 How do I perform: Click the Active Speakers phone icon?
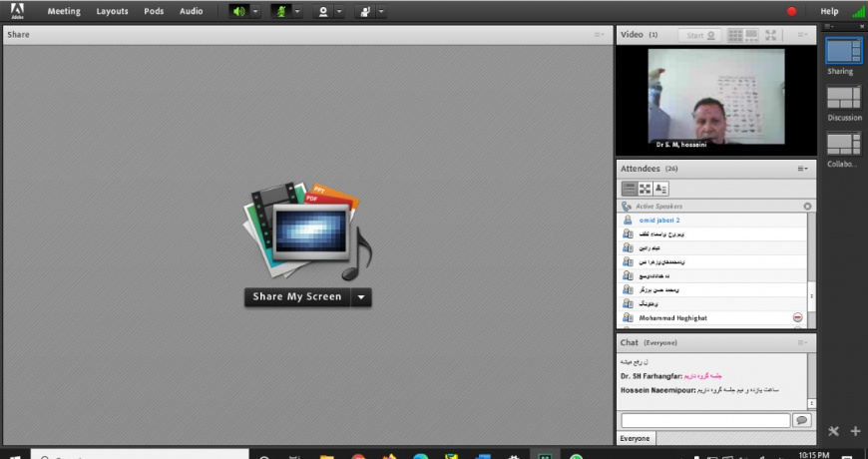pyautogui.click(x=627, y=206)
